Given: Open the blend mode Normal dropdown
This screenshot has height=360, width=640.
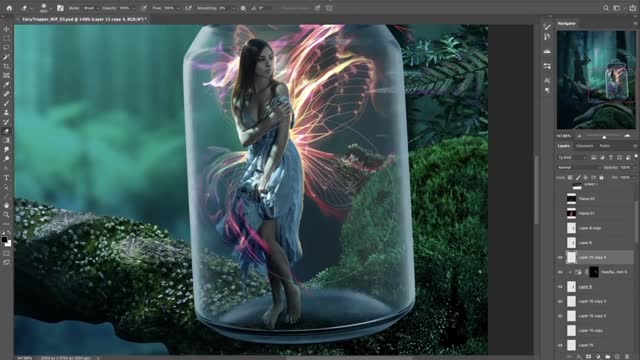Looking at the screenshot, I should (x=579, y=167).
